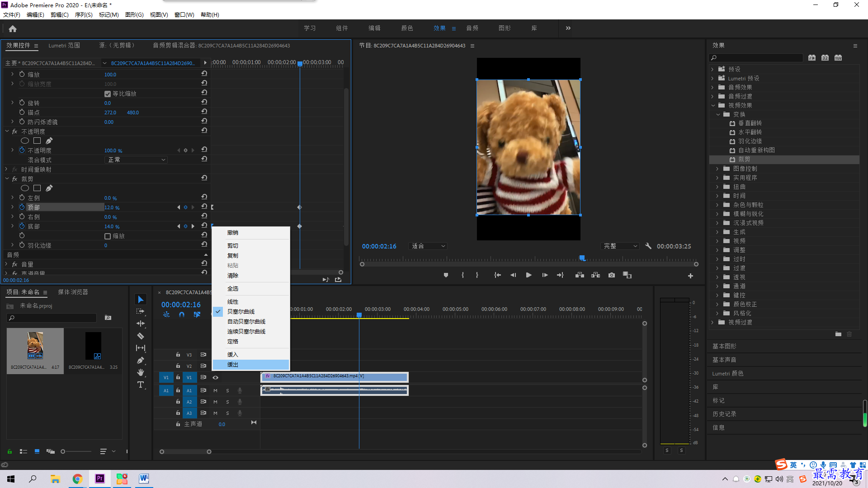The height and width of the screenshot is (488, 868).
Task: Collapse the 不透明度 effect section
Action: pos(7,131)
